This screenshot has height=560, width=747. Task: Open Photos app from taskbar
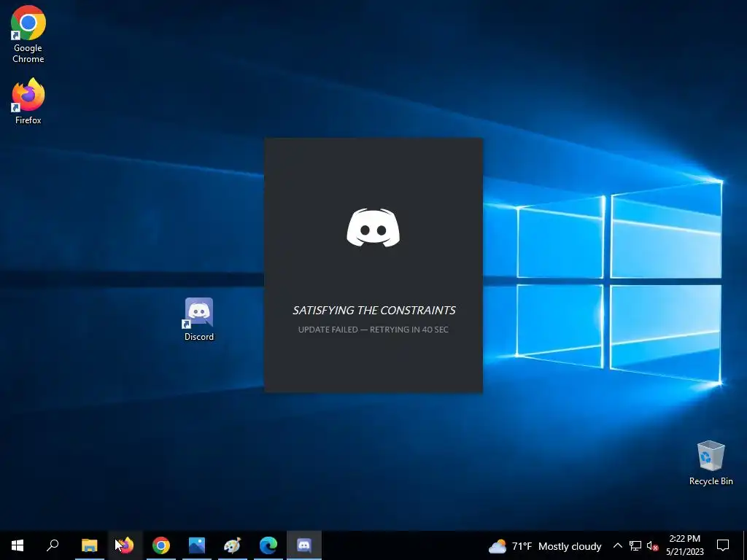[197, 545]
